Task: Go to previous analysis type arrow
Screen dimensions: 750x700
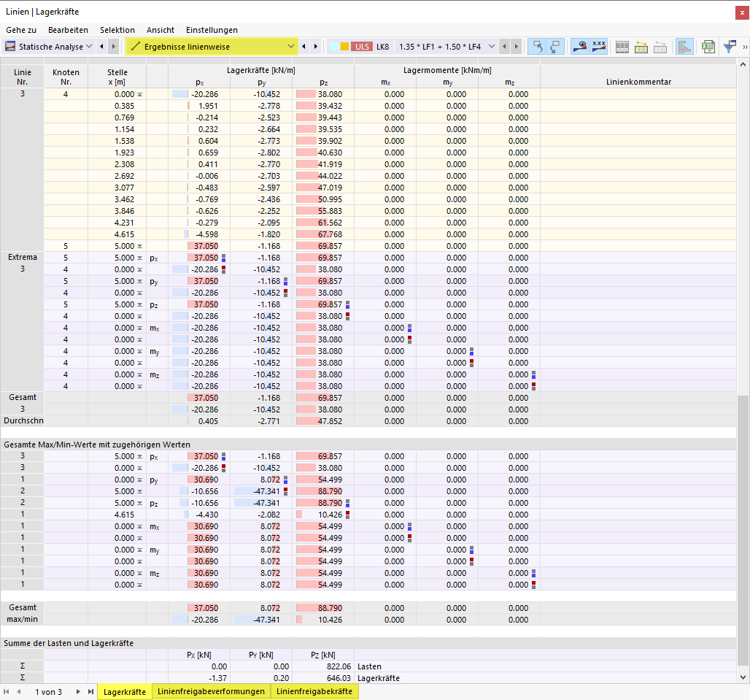Action: point(101,47)
